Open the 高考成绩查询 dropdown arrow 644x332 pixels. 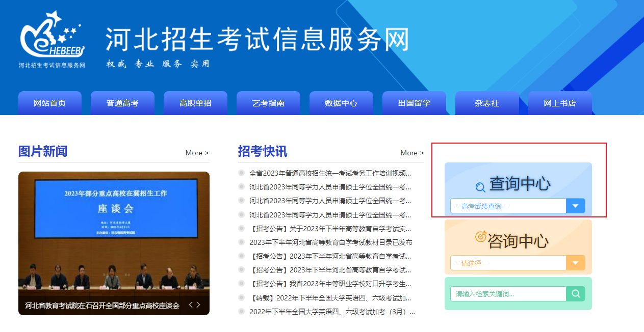coord(576,206)
